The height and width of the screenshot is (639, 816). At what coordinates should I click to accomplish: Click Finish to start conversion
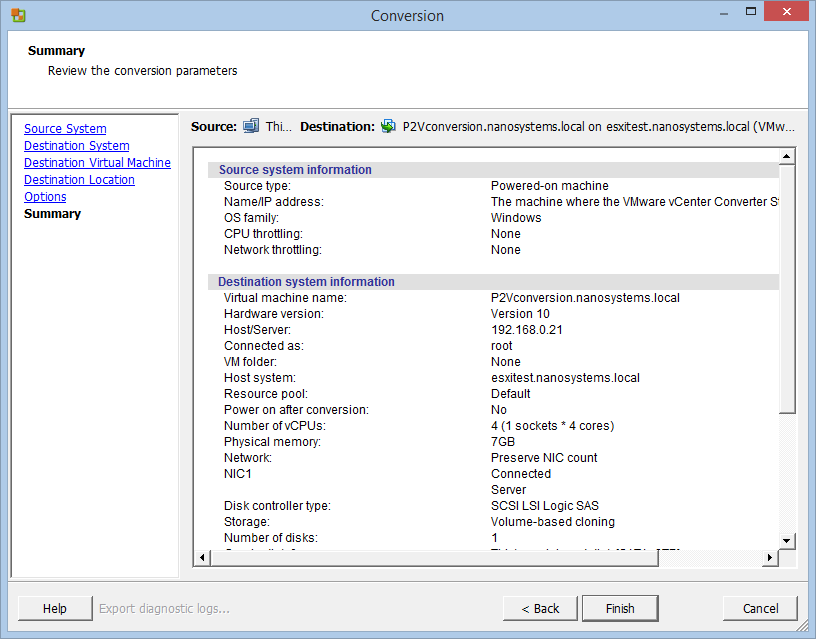click(x=620, y=608)
